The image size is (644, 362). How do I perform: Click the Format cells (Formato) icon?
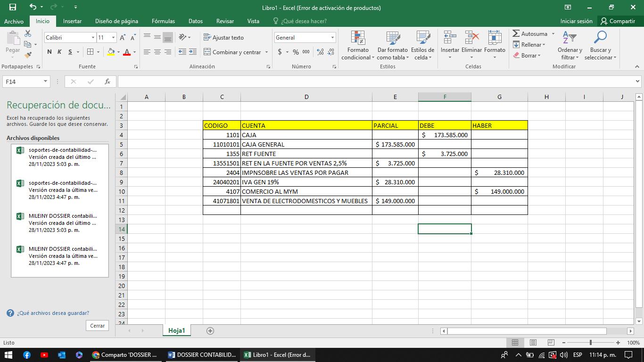tap(495, 37)
